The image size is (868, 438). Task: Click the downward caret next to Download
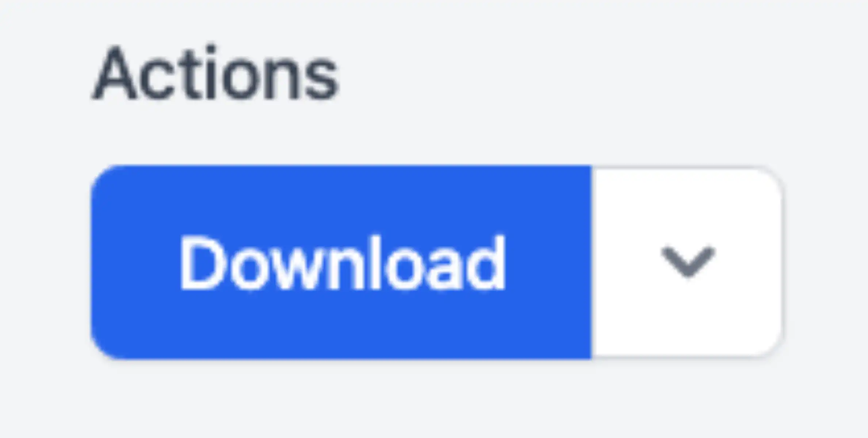687,262
